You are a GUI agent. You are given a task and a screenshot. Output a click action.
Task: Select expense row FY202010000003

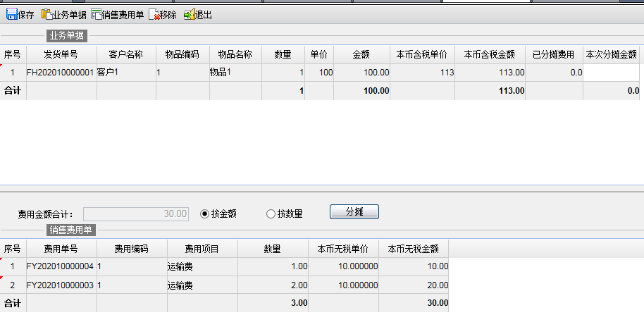tap(60, 285)
